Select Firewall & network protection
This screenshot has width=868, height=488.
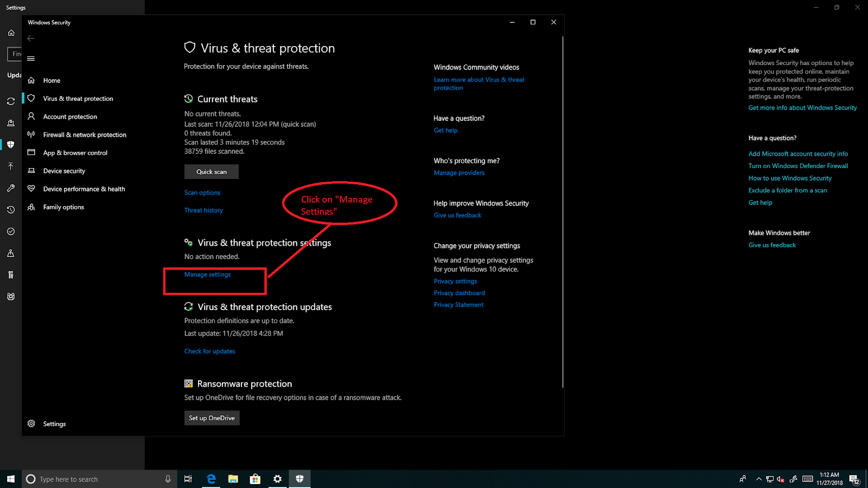(84, 134)
